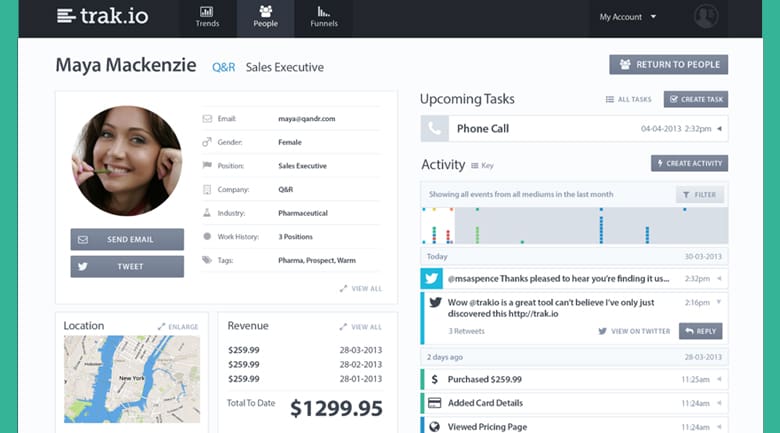This screenshot has width=780, height=433.
Task: Click the globe icon for Viewed Pricing Page
Action: [x=435, y=426]
